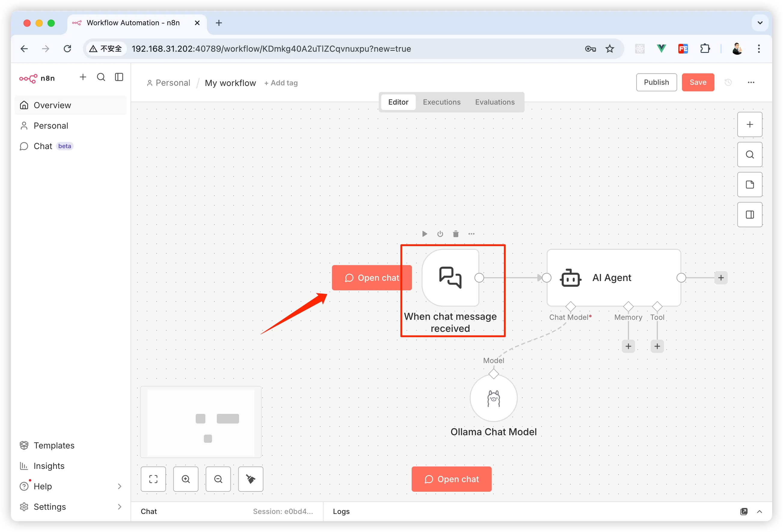Image resolution: width=783 pixels, height=532 pixels.
Task: Open Templates in the sidebar
Action: [71, 445]
